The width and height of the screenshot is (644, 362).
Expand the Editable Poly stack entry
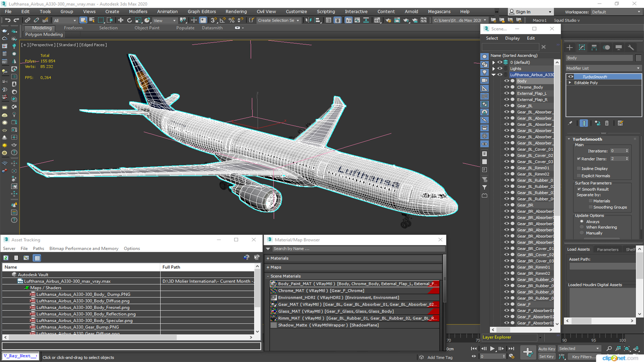[570, 83]
